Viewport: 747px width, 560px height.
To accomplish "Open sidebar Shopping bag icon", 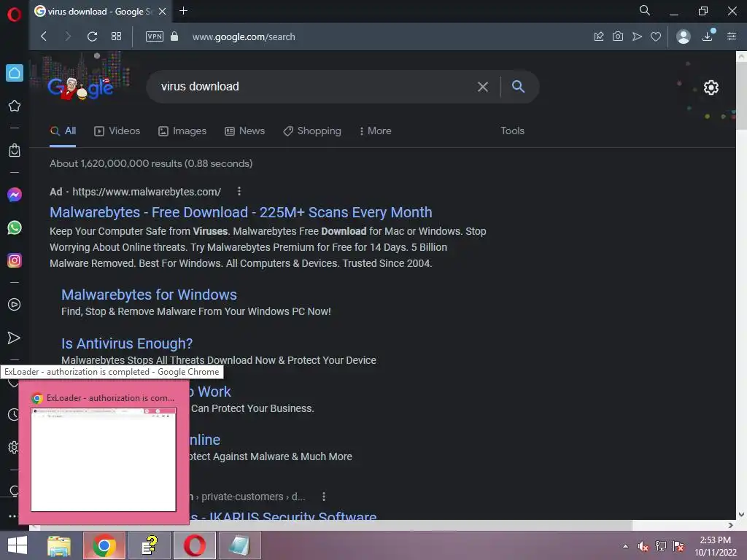I will tap(15, 150).
